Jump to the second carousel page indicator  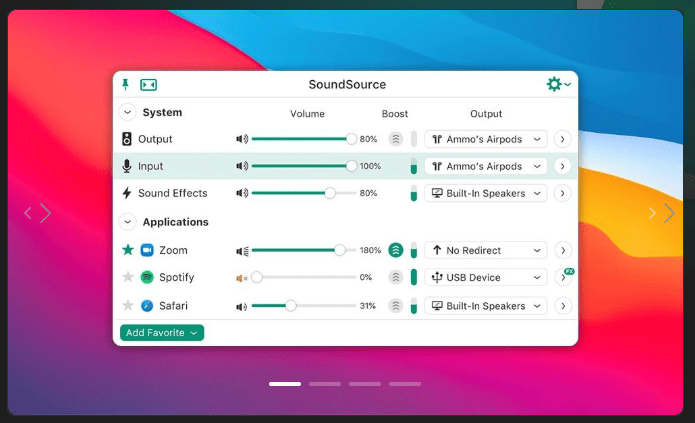click(x=325, y=384)
